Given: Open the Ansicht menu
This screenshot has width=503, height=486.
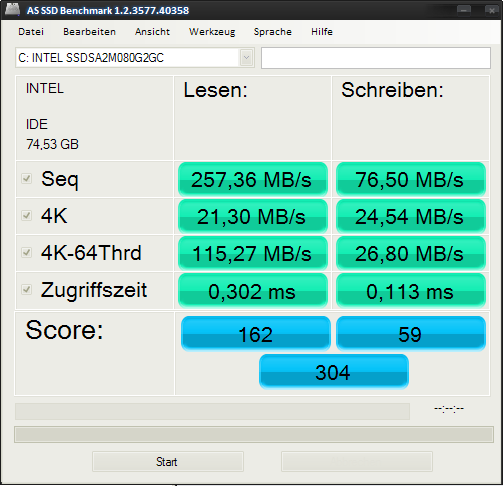Looking at the screenshot, I should click(152, 32).
